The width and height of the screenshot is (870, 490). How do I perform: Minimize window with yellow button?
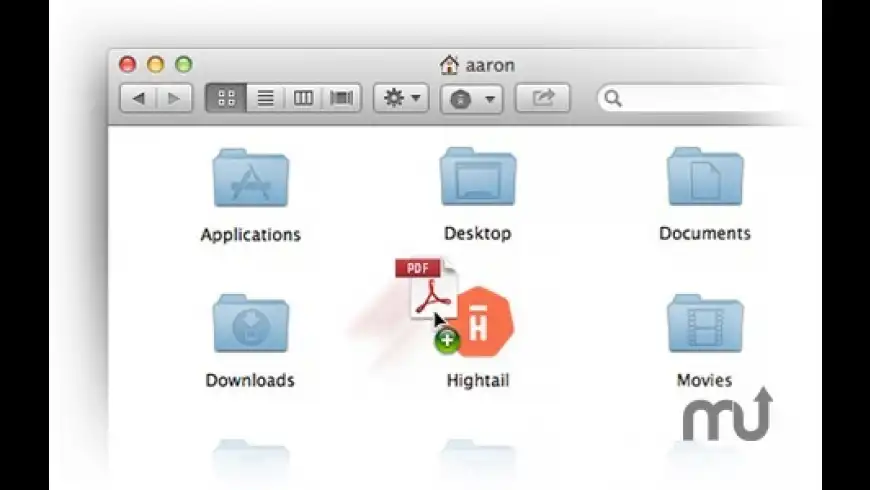pyautogui.click(x=156, y=64)
